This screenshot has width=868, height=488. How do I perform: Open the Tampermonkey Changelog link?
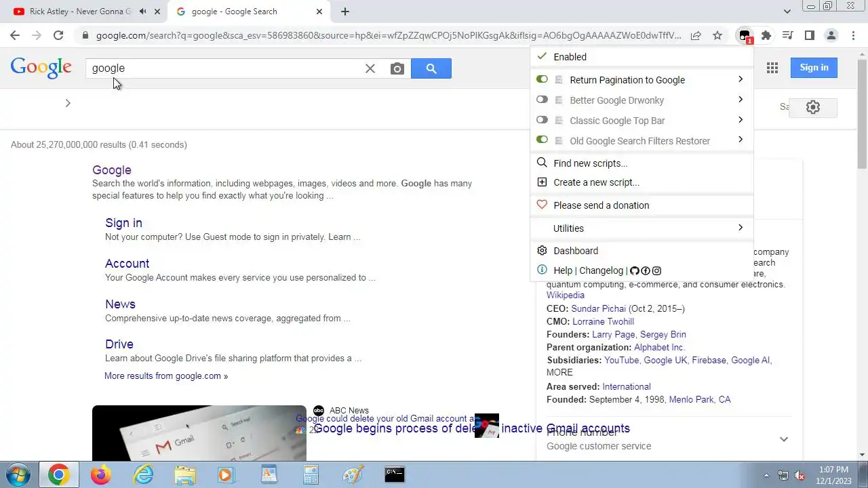pyautogui.click(x=601, y=270)
